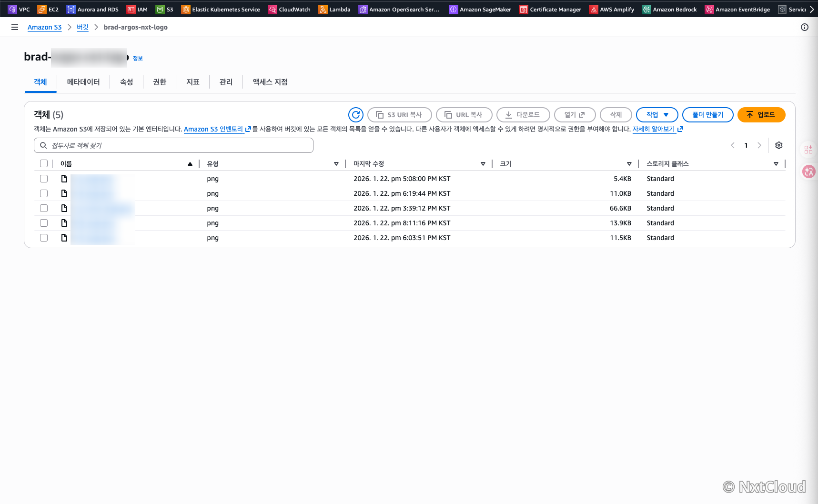Click file icon in the 5.4KB row
The image size is (818, 504).
point(64,179)
